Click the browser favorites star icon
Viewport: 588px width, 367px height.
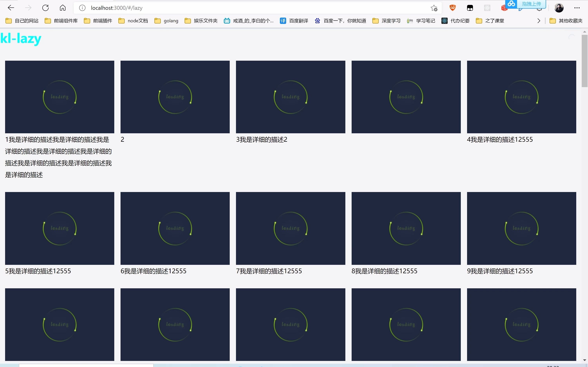click(434, 8)
